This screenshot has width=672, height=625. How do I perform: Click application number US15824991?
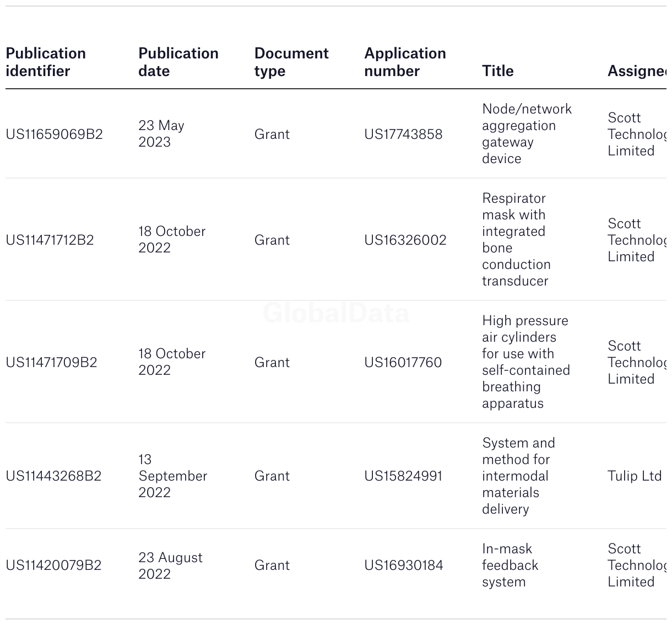[x=403, y=476]
